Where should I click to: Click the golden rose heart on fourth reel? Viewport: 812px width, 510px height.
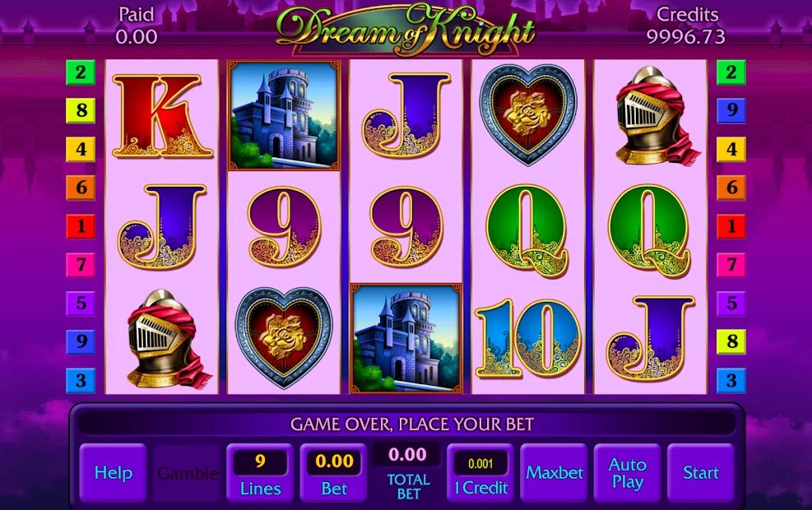click(x=527, y=115)
